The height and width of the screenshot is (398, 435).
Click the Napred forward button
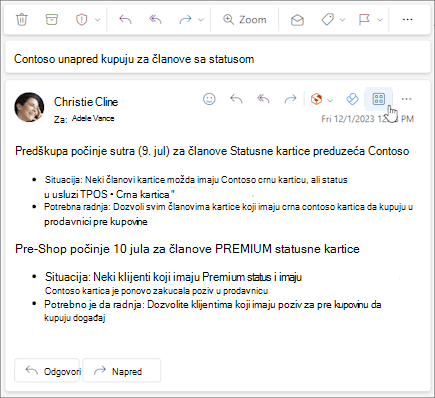(x=122, y=370)
